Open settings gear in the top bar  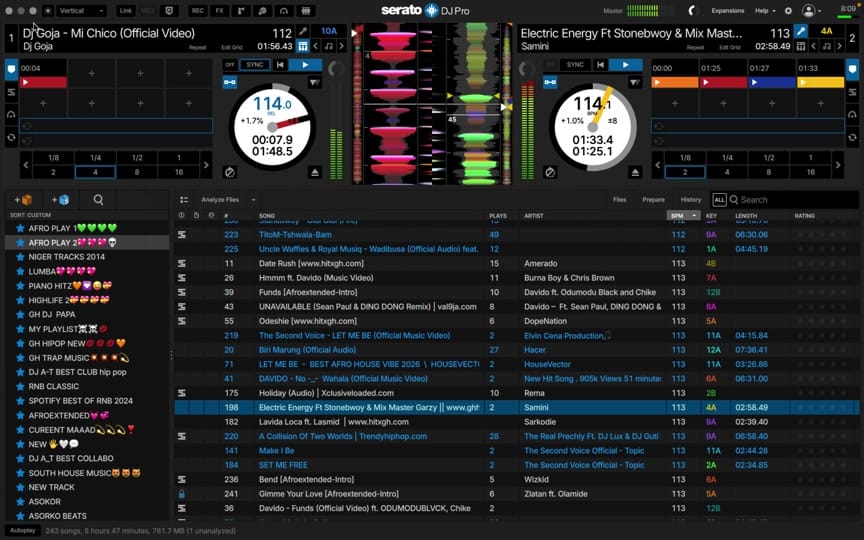pos(788,10)
